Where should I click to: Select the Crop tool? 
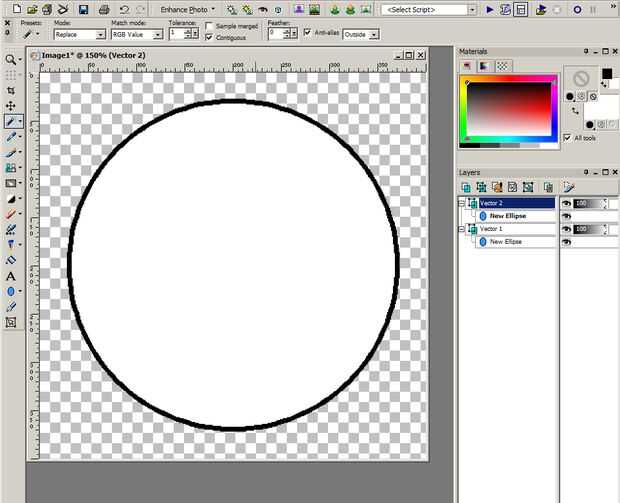11,91
